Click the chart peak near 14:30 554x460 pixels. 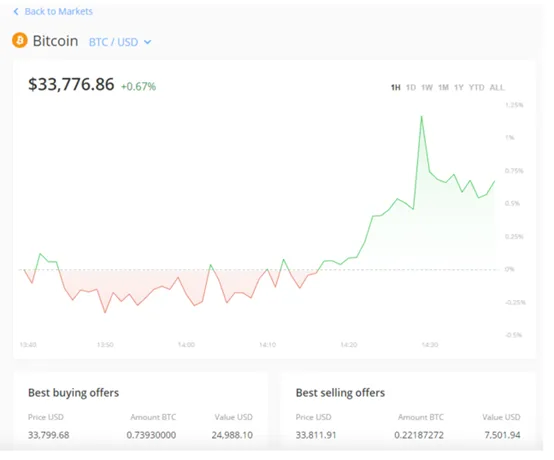422,117
